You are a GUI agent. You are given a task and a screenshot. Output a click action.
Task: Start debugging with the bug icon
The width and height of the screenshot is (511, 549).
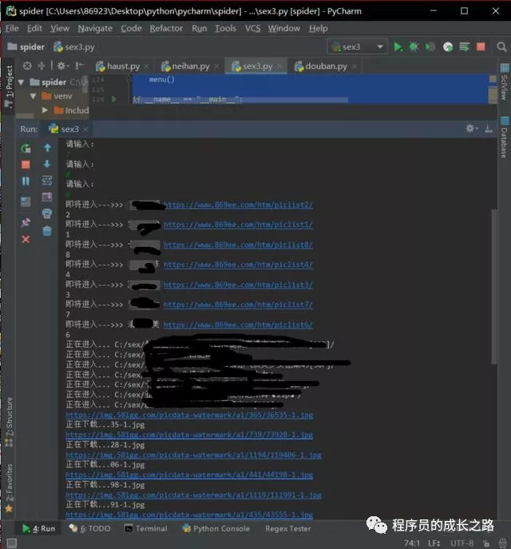pos(414,47)
